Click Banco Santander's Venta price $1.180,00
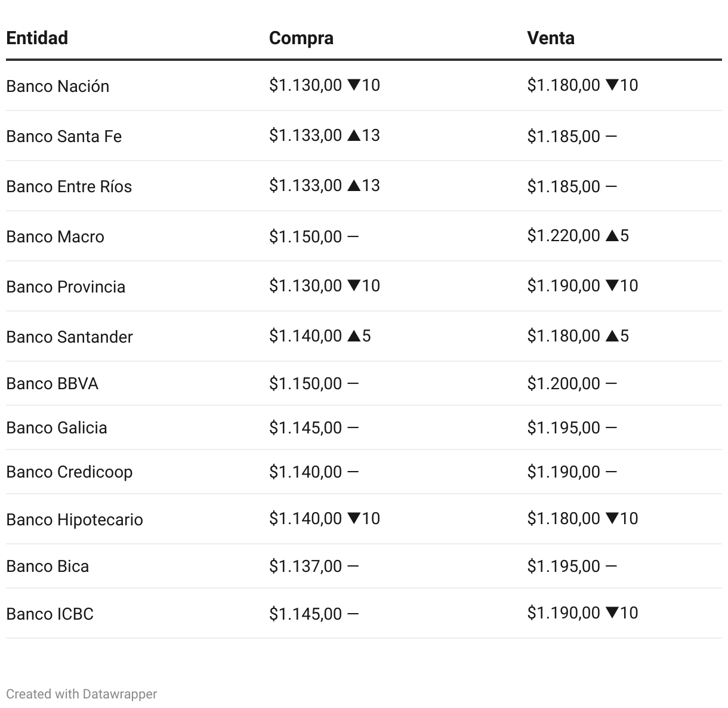 tap(563, 336)
